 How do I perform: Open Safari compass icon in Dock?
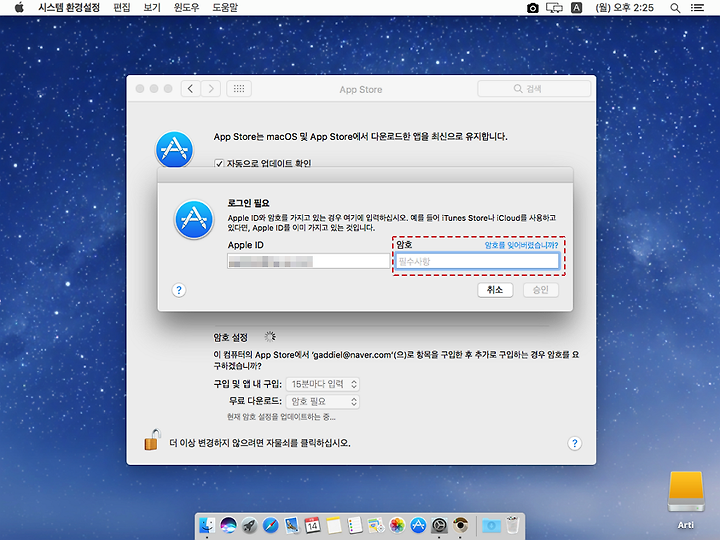[270, 525]
